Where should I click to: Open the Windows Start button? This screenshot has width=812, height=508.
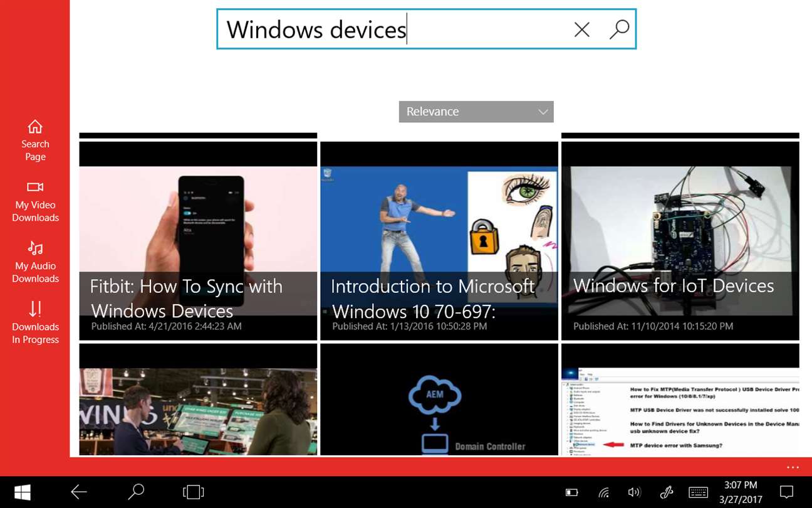point(23,492)
